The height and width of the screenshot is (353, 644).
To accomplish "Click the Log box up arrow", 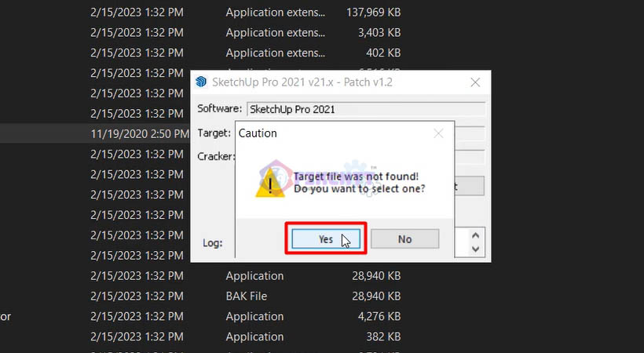I will click(476, 235).
